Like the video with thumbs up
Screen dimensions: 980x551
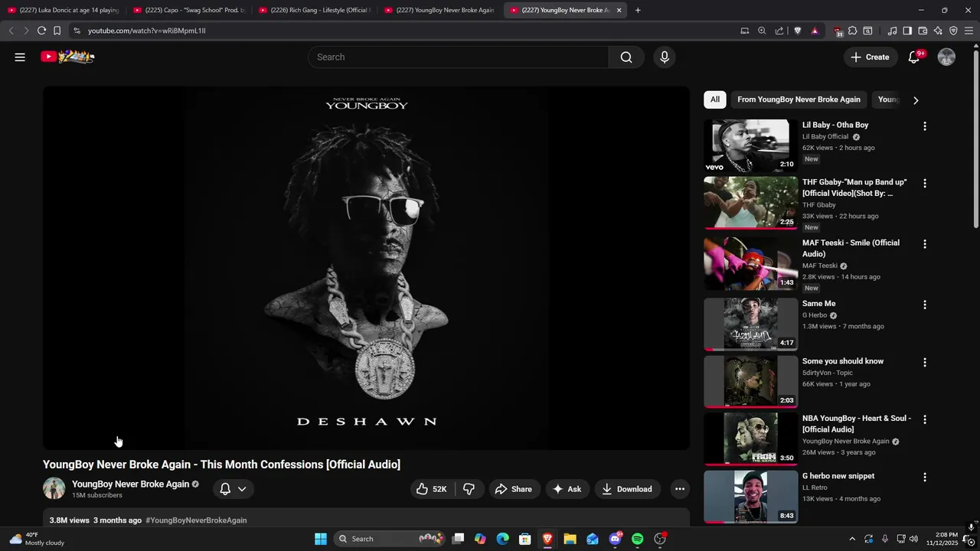pyautogui.click(x=431, y=489)
